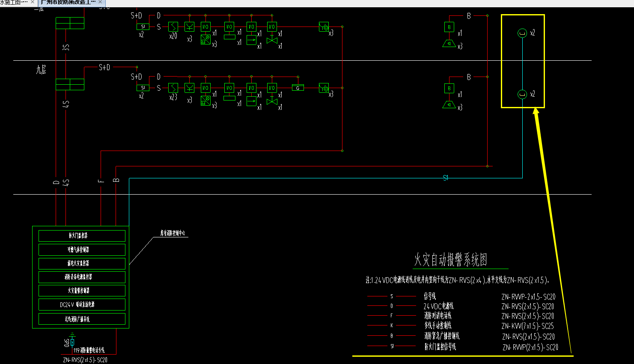Viewport: 634px width, 364px height.
Task: Pick the G box symbol on ninth floor
Action: 298,88
